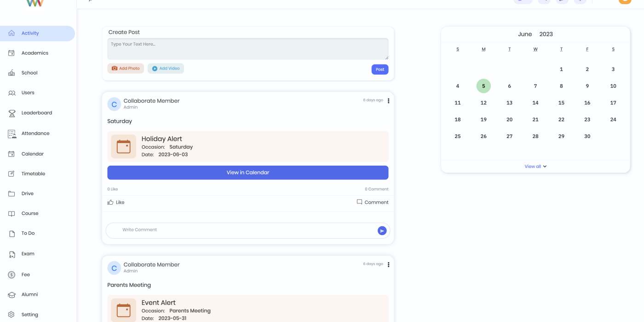Click the Add Video button

click(x=166, y=69)
